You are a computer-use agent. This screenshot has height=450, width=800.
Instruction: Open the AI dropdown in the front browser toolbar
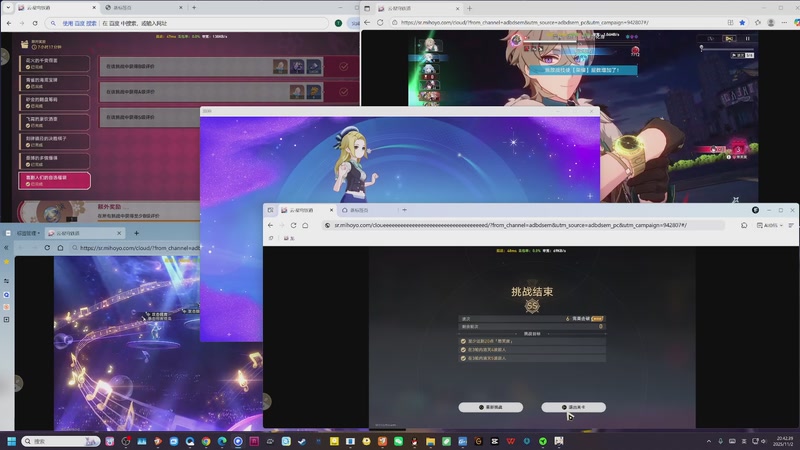tap(770, 225)
